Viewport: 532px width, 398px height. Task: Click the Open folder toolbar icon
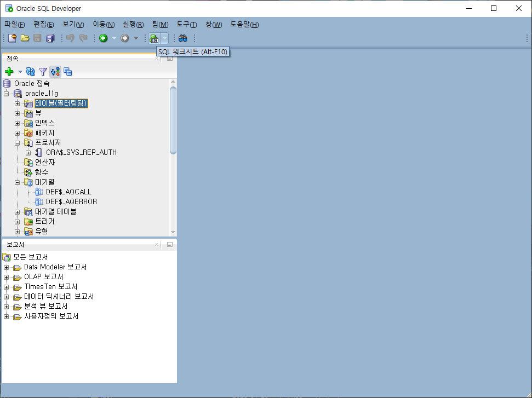point(25,38)
